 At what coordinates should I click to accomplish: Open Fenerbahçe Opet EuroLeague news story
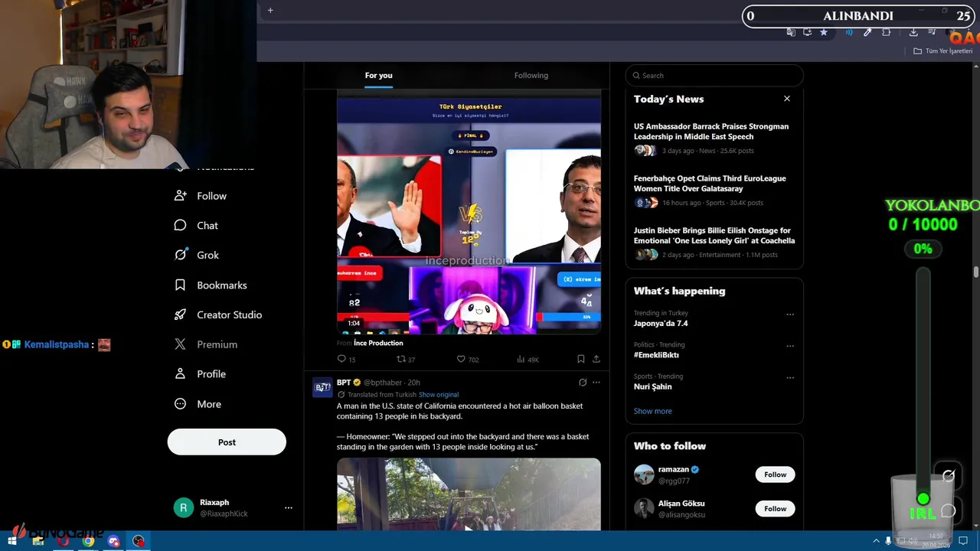tap(714, 191)
